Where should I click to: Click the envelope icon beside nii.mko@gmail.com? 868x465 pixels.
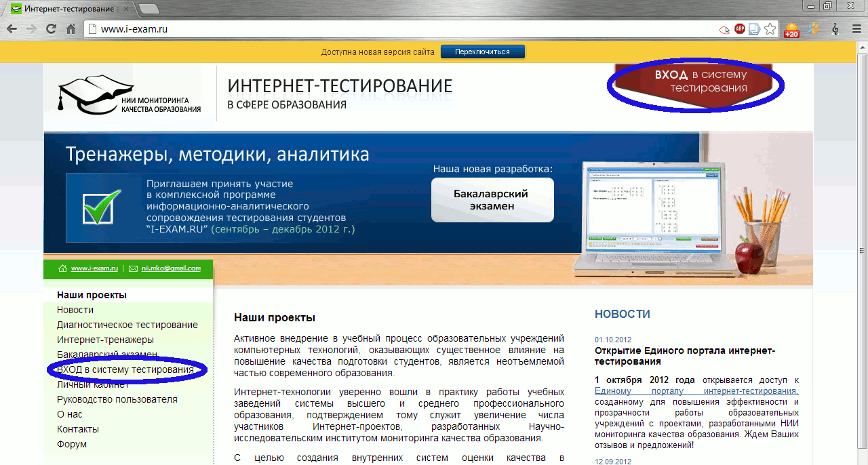132,268
